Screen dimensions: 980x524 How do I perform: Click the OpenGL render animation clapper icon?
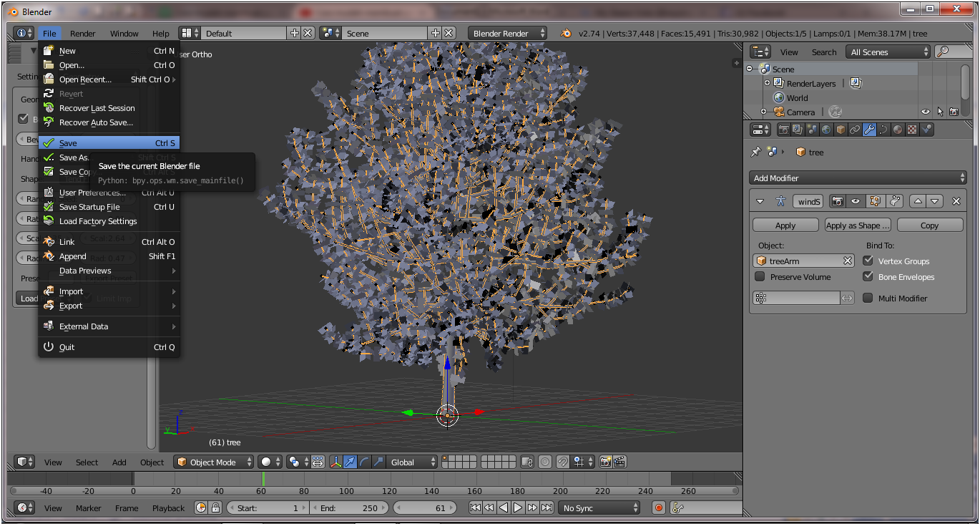(619, 462)
